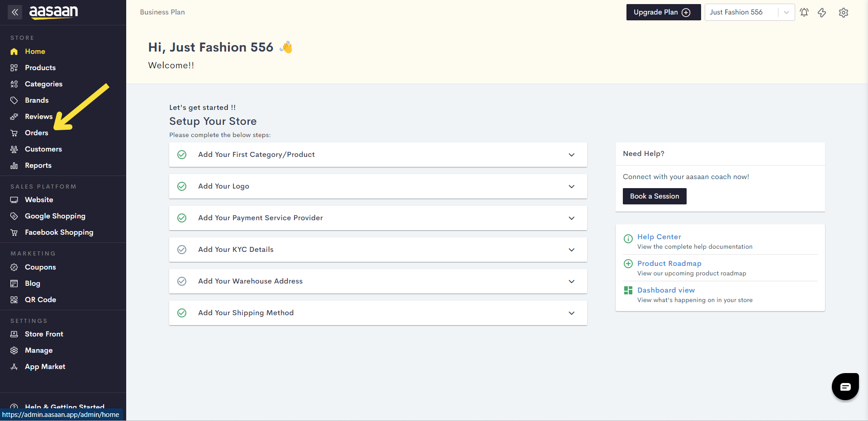This screenshot has height=421, width=868.
Task: Click the Store Front icon
Action: [x=14, y=334]
